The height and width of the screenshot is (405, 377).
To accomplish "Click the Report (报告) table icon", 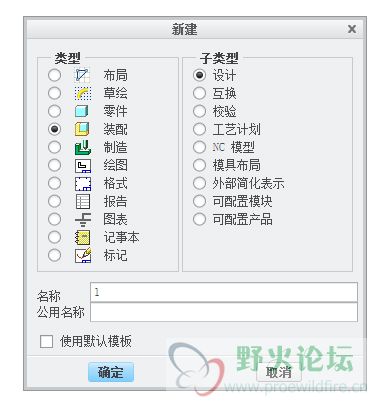I will click(x=82, y=201).
